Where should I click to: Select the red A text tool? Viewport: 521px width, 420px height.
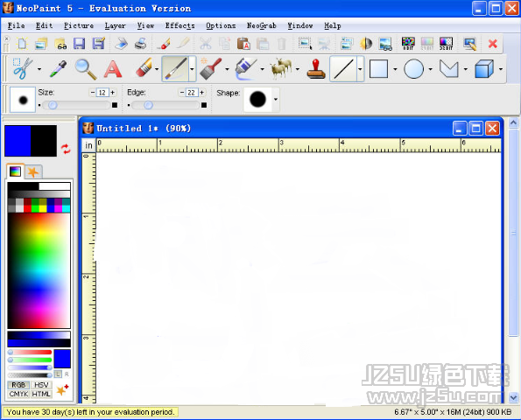click(113, 69)
